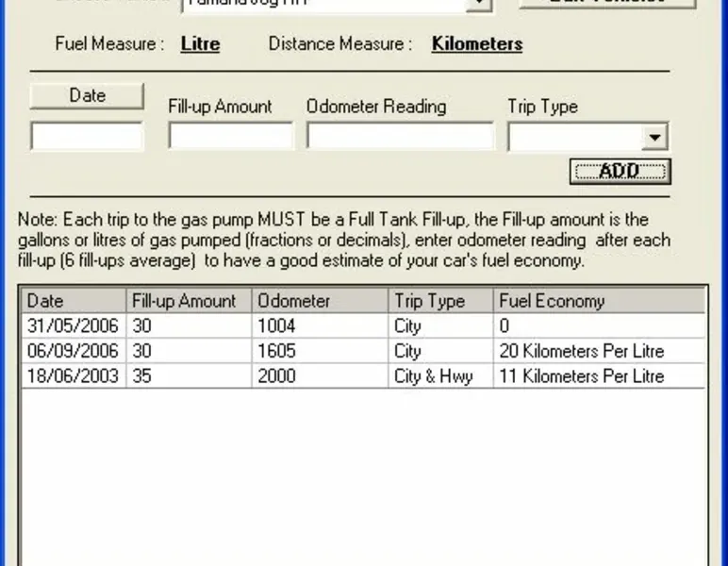Click the partially visible Edit Vehicle button

[x=607, y=4]
